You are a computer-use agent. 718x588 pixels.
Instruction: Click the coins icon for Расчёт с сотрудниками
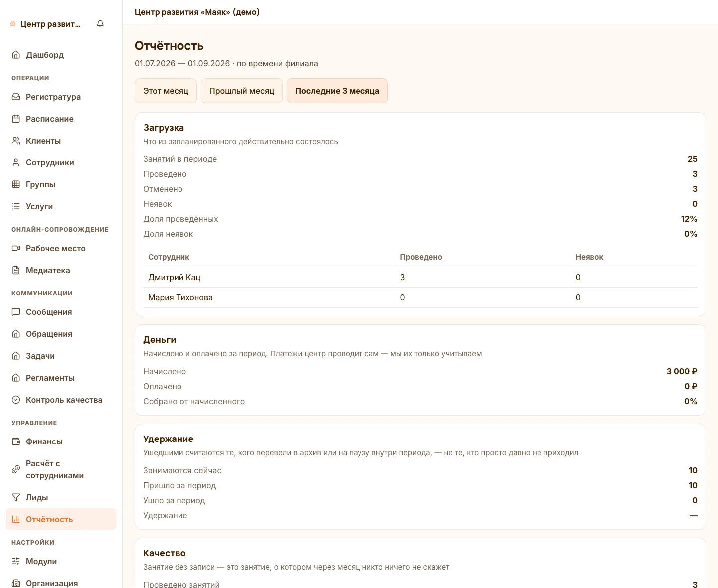pyautogui.click(x=16, y=469)
